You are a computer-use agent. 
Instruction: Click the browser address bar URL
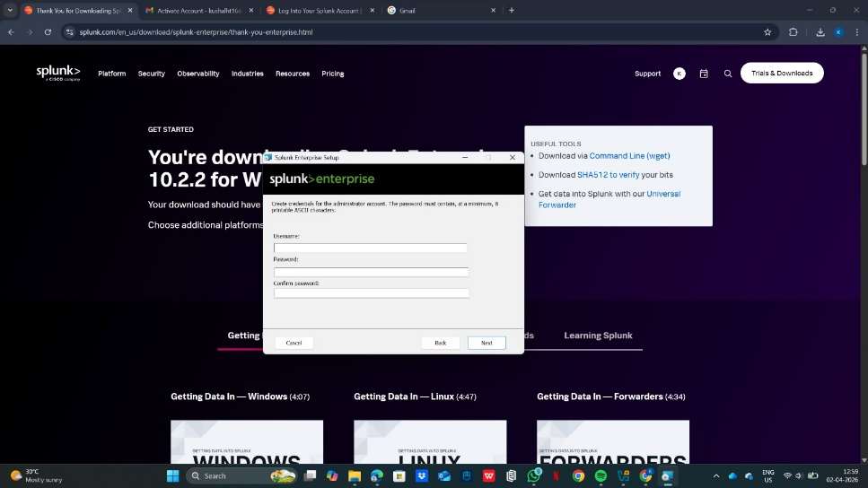tap(196, 32)
